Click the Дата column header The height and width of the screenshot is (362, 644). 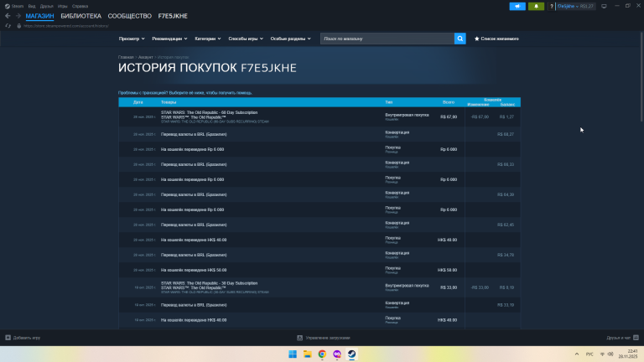coord(138,102)
